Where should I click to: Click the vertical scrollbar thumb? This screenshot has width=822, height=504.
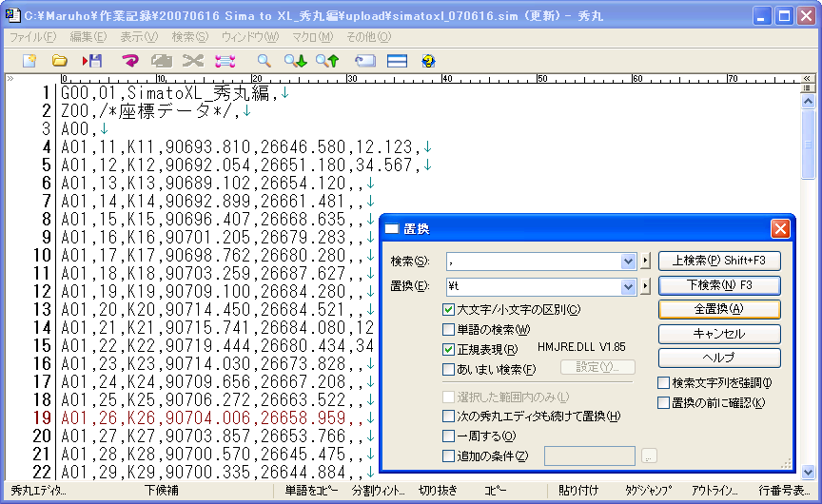pos(808,145)
